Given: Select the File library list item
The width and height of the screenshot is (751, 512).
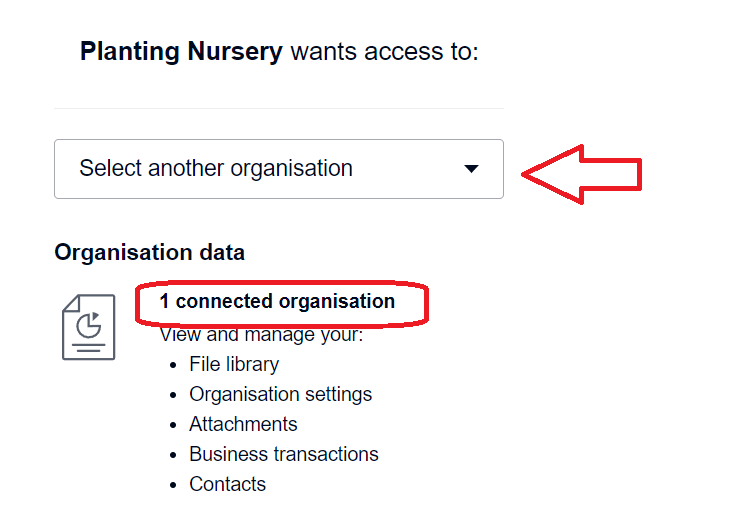Looking at the screenshot, I should pos(234,364).
